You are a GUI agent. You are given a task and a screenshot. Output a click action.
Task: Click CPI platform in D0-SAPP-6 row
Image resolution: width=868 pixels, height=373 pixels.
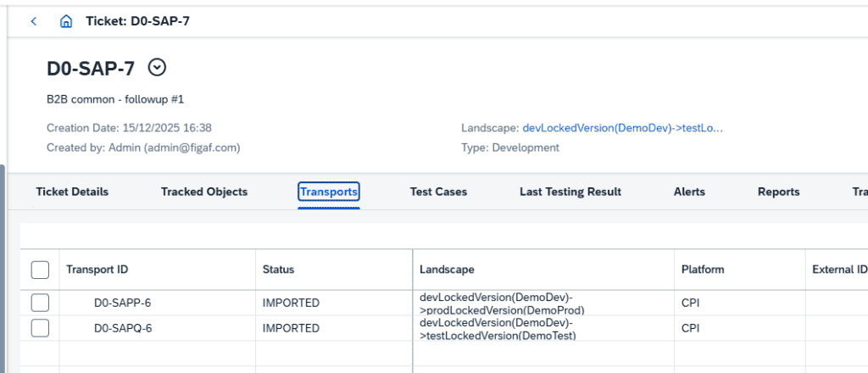click(690, 303)
